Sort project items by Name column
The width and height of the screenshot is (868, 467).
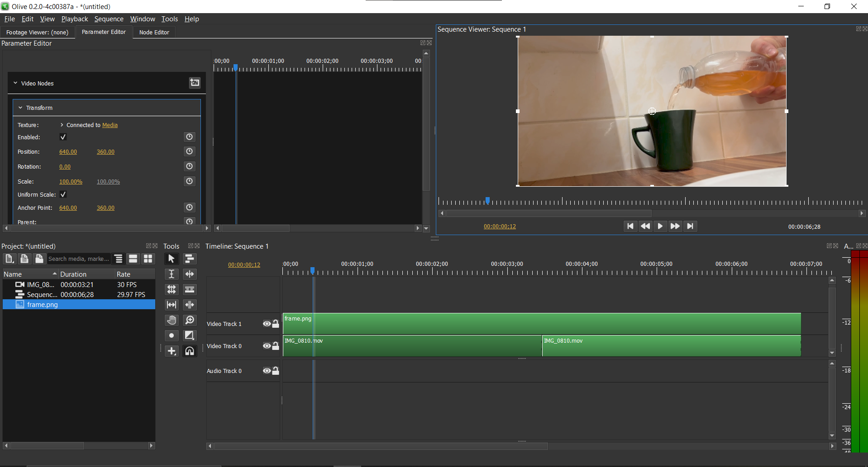[x=30, y=274]
